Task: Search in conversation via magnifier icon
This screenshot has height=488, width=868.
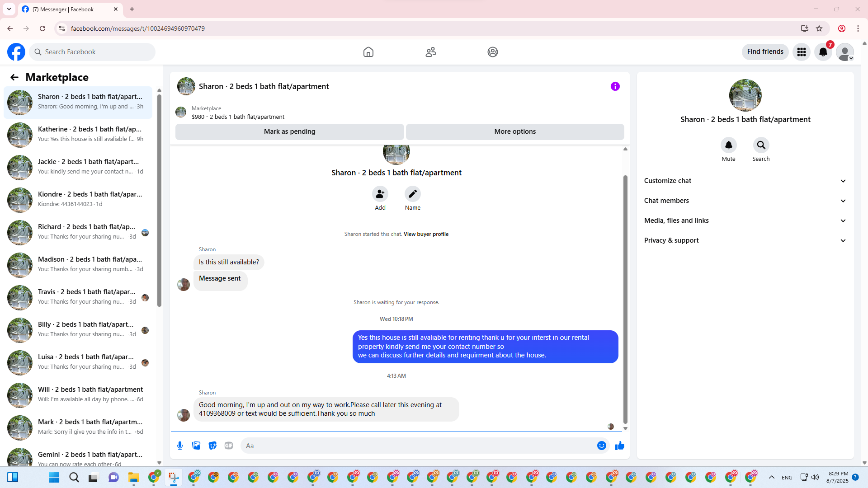Action: [x=761, y=145]
